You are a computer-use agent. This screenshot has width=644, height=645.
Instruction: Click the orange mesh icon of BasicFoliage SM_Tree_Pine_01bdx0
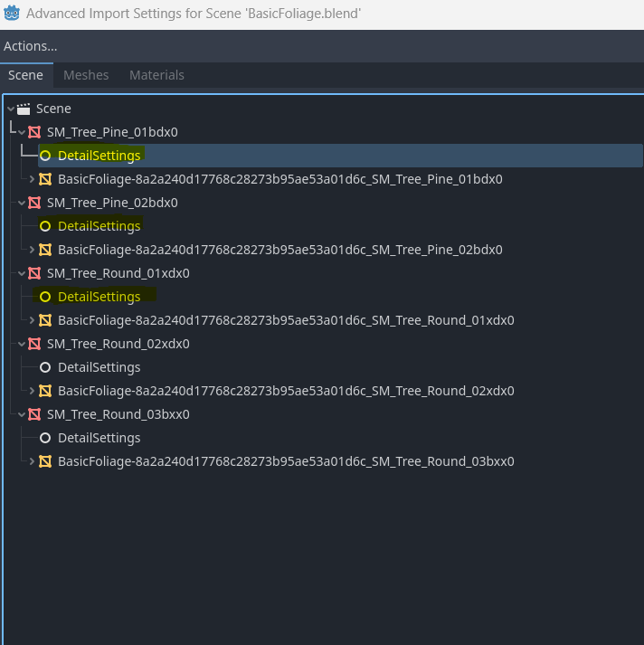pos(45,179)
